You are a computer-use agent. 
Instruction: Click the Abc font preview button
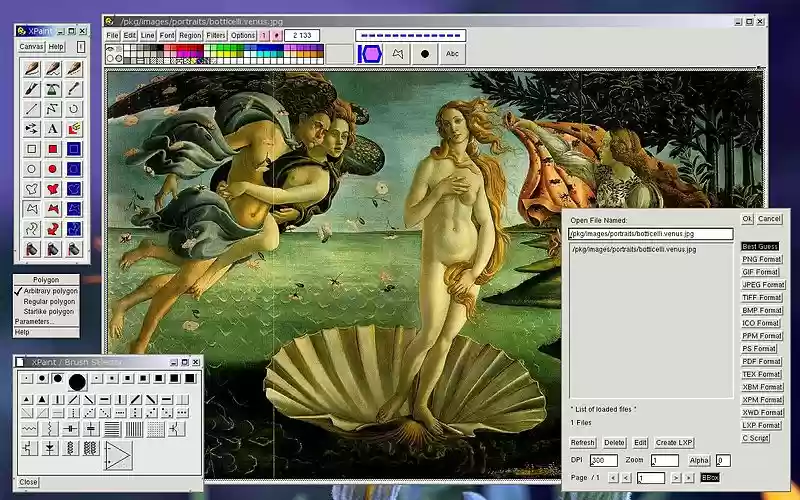(x=452, y=53)
